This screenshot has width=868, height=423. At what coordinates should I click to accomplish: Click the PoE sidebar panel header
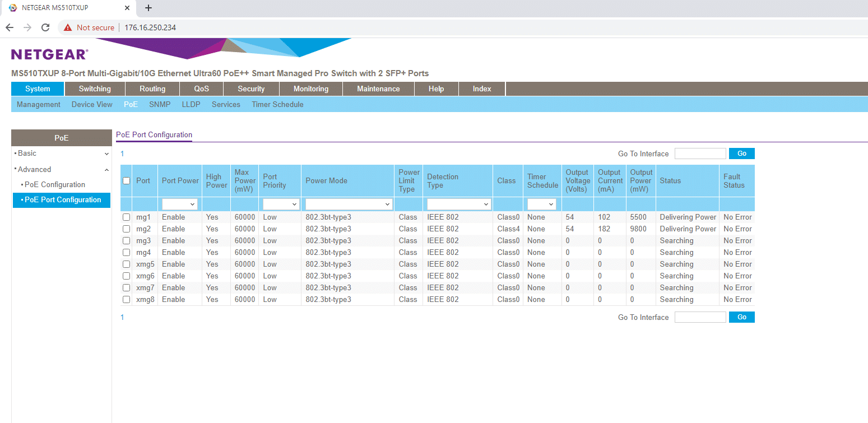pyautogui.click(x=62, y=138)
